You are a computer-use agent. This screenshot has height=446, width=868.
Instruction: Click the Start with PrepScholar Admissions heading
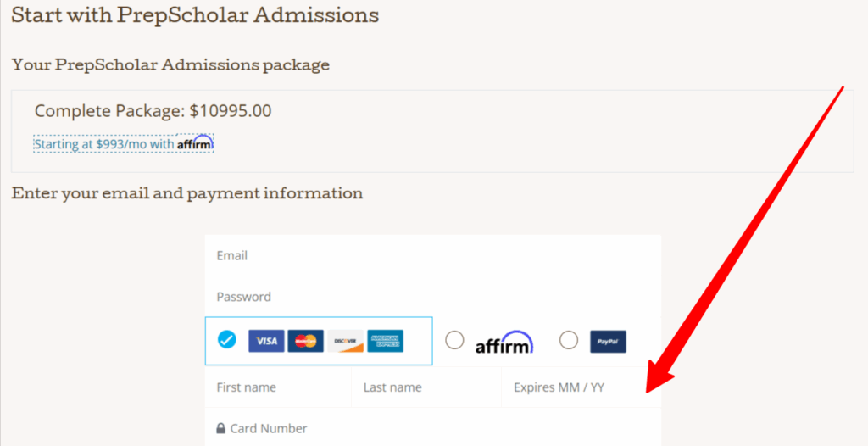click(196, 15)
